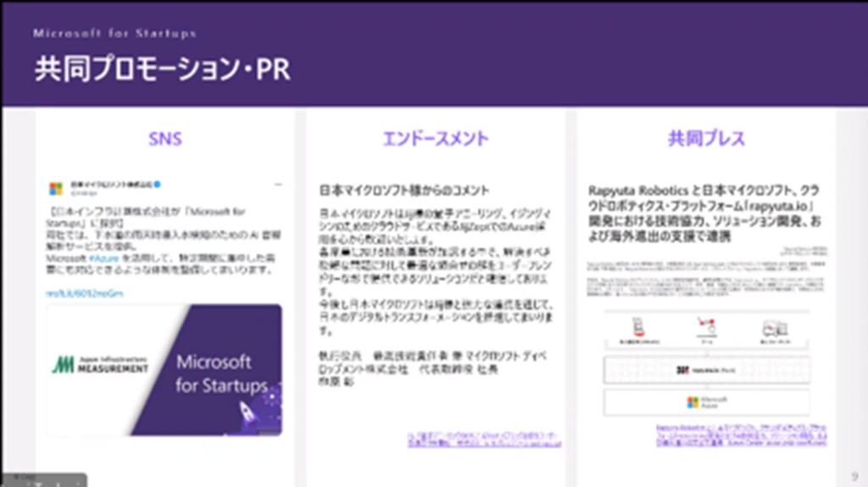Click the Rapyuta Robotics press release headline
868x487 pixels.
[704, 213]
